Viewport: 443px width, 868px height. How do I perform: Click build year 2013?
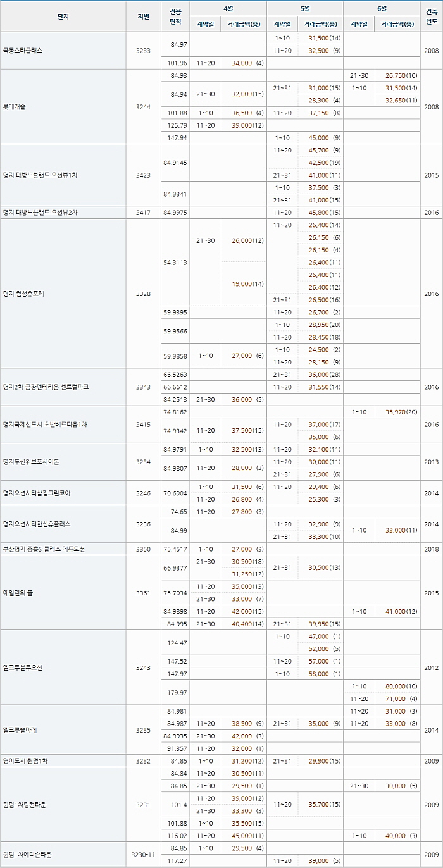pyautogui.click(x=432, y=462)
